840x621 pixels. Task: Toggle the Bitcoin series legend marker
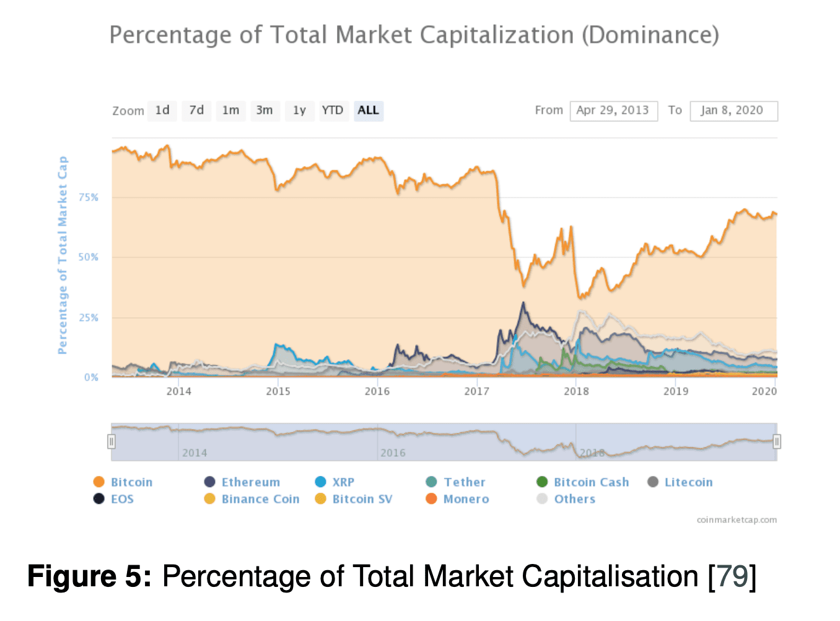pyautogui.click(x=98, y=482)
